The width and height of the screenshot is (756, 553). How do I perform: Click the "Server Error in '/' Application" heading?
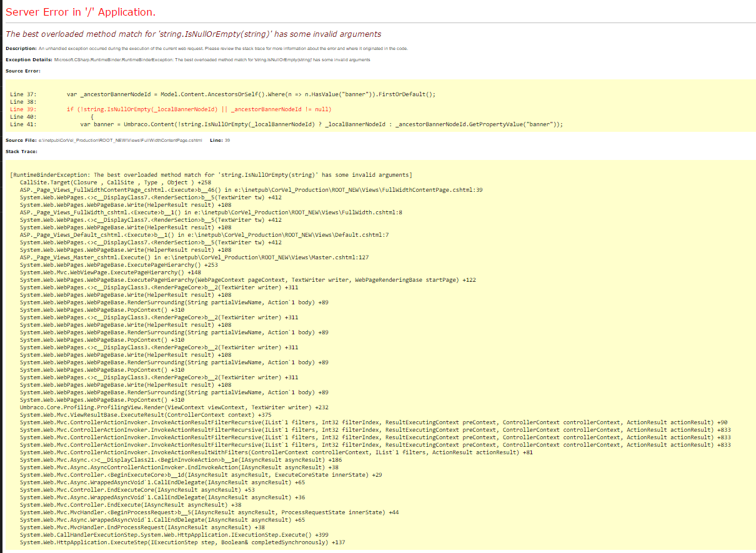coord(81,12)
